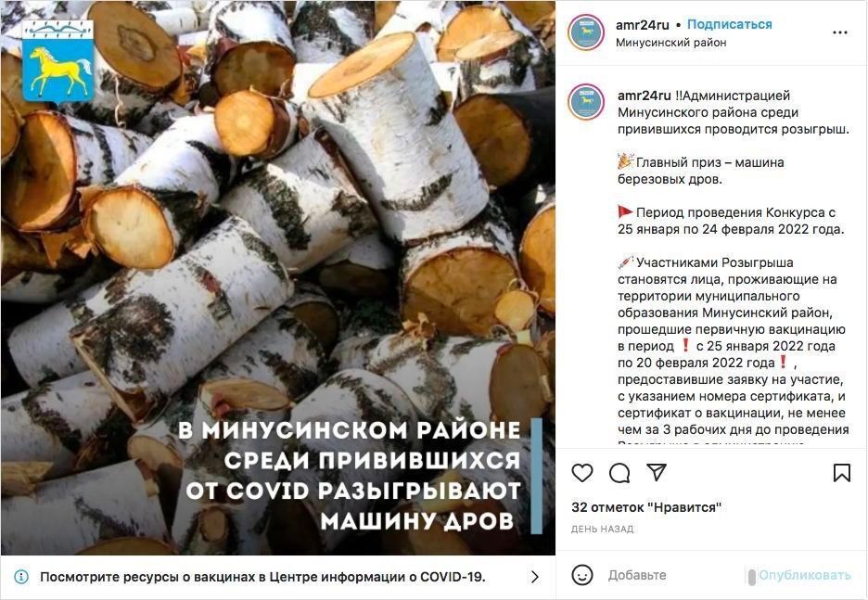Click the birch firewood post image
The width and height of the screenshot is (868, 600).
click(x=278, y=278)
